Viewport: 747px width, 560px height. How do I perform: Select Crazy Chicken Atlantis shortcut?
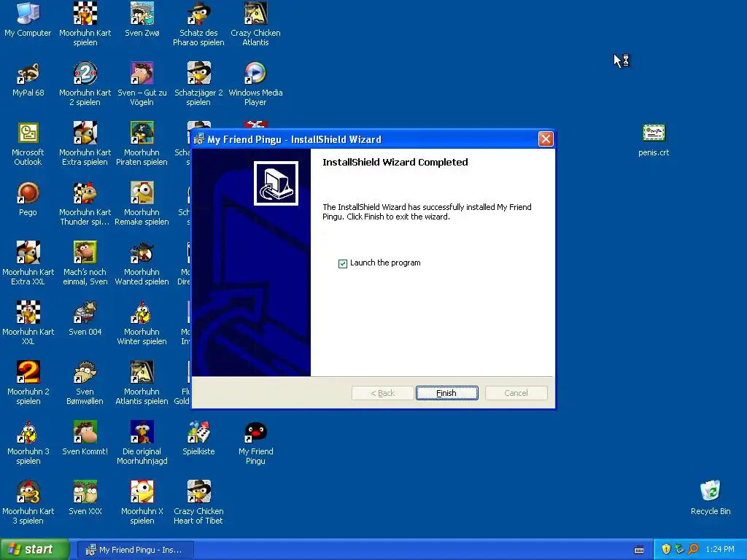255,24
